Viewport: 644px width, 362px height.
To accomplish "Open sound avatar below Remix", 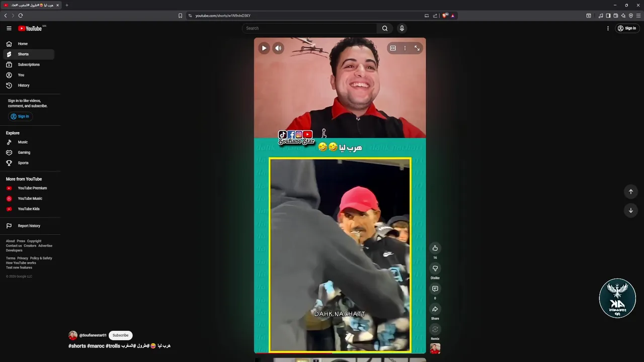I will tap(435, 348).
